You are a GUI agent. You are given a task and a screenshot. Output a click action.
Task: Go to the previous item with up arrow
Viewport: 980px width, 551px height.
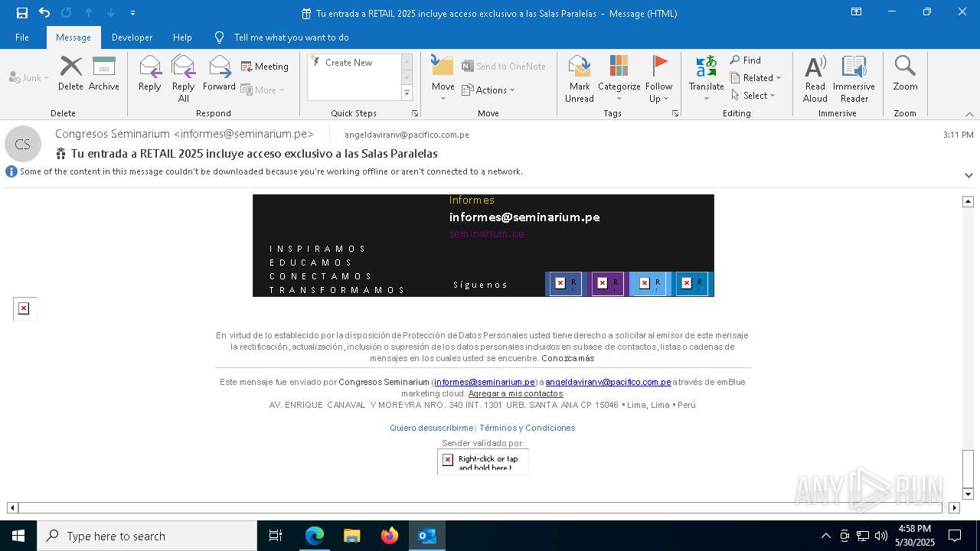89,13
